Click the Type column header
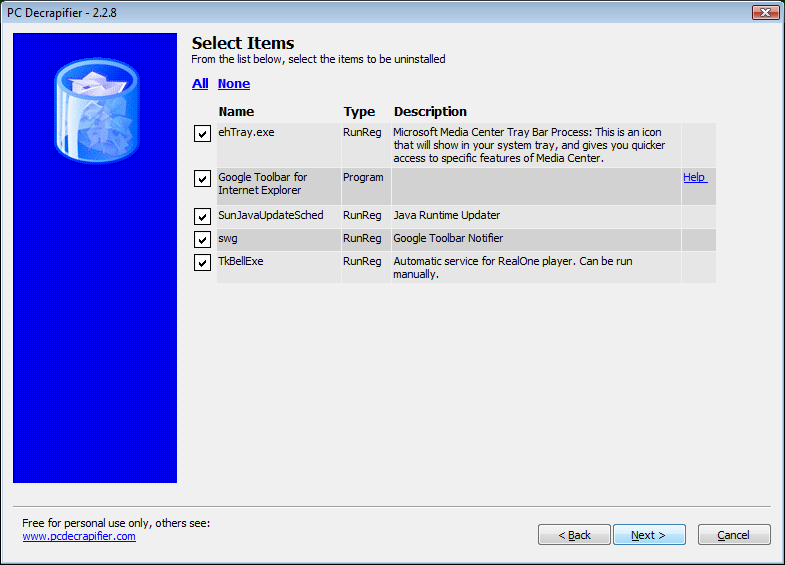 pyautogui.click(x=359, y=112)
